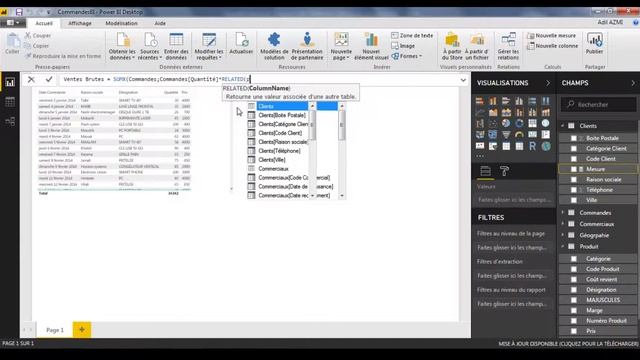Click the Image insert button
Screen dimensions: 640x360
point(403,46)
